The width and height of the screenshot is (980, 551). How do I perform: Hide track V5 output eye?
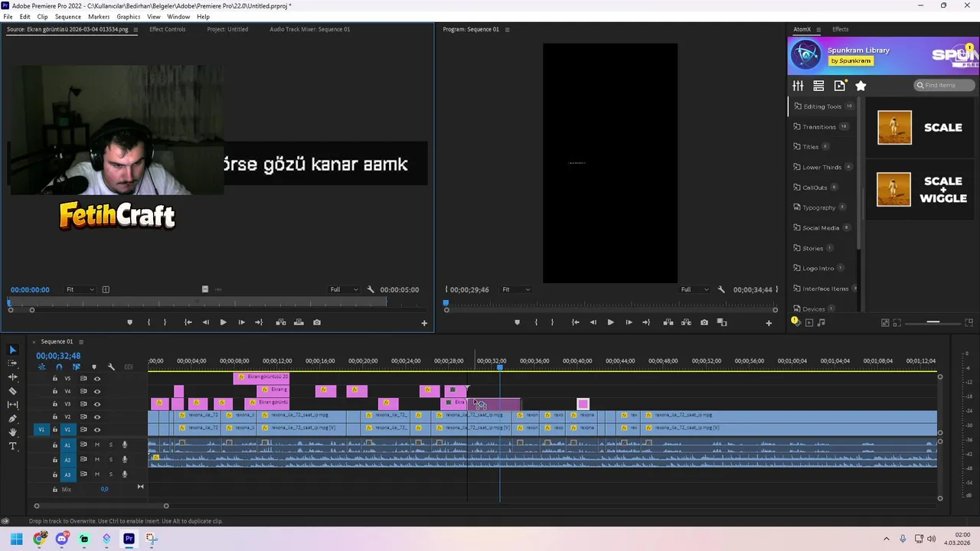pos(96,378)
